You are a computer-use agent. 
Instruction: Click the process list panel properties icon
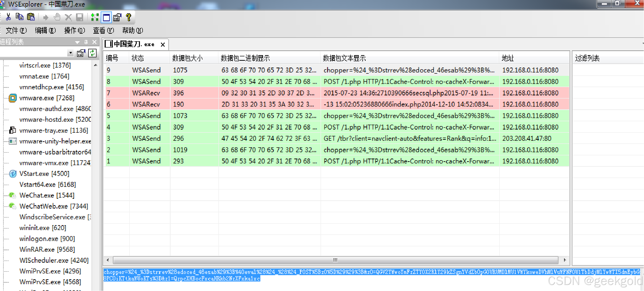(81, 53)
